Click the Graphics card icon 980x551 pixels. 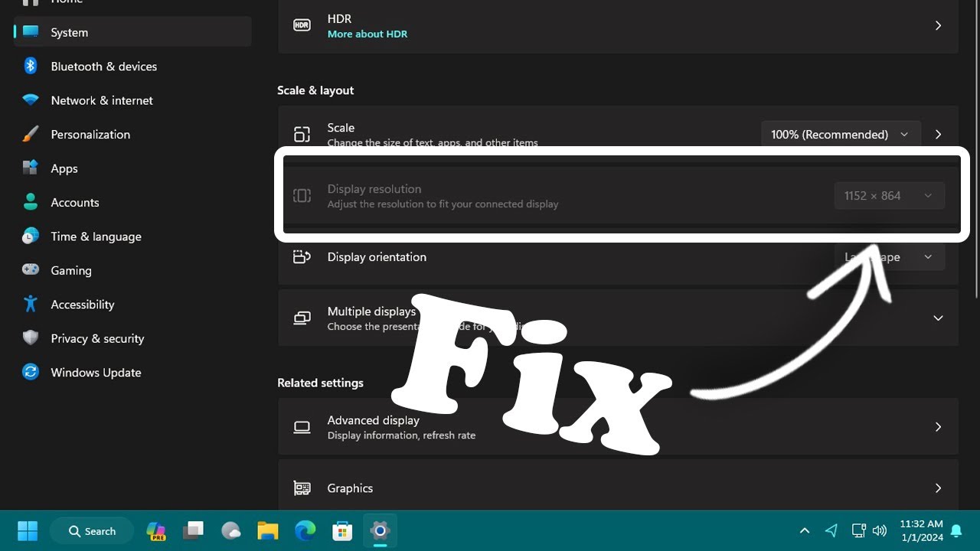click(x=302, y=488)
